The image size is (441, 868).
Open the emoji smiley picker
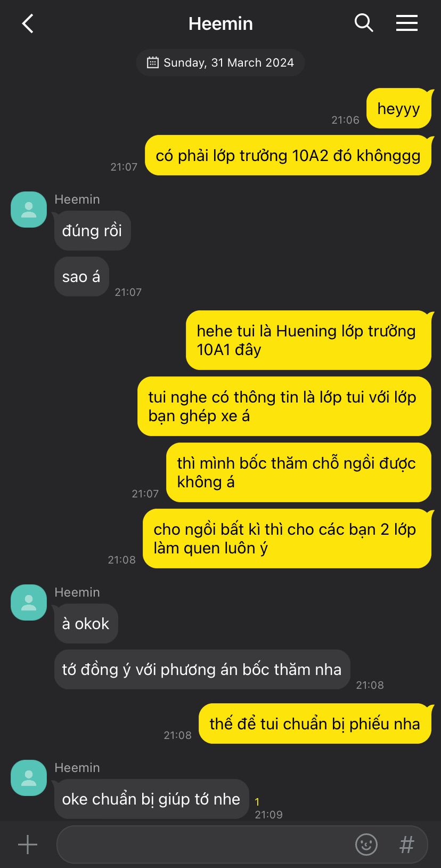click(366, 845)
